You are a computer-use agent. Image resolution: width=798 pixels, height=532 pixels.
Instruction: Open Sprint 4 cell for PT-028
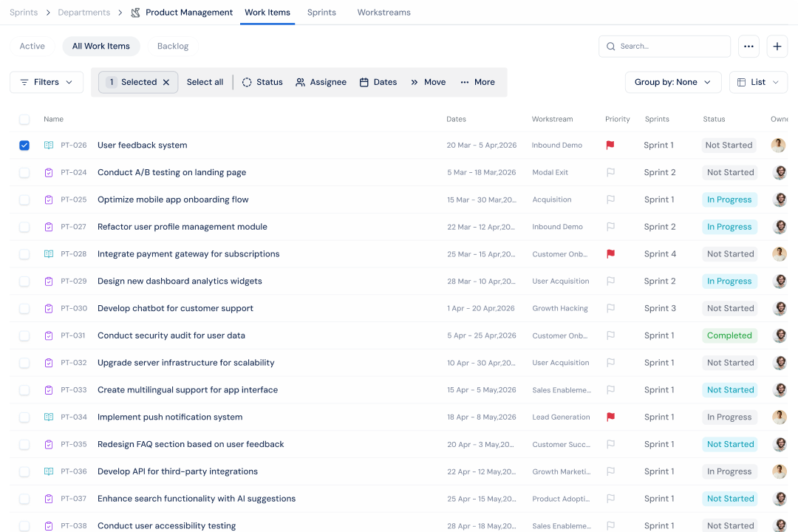660,254
